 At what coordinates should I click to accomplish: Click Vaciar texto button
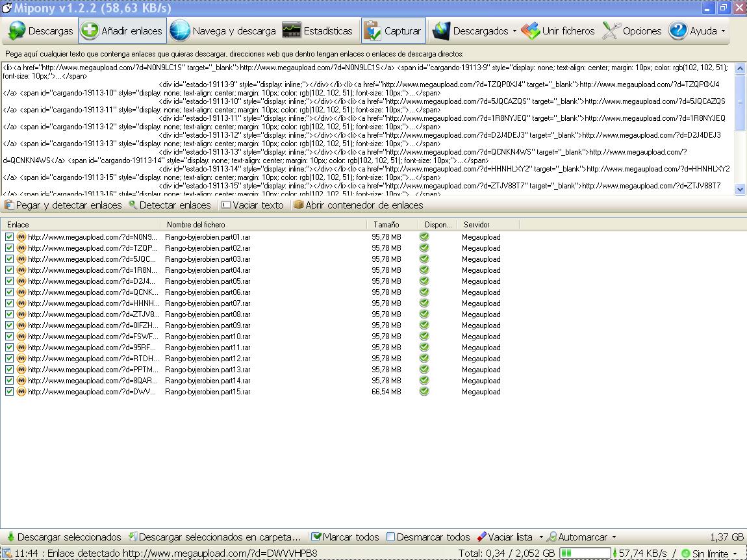pos(253,205)
